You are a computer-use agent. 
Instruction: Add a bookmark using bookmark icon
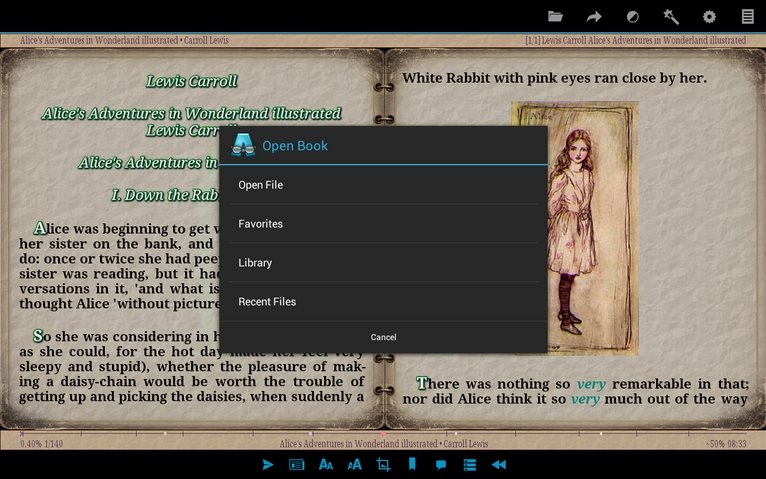coord(411,464)
